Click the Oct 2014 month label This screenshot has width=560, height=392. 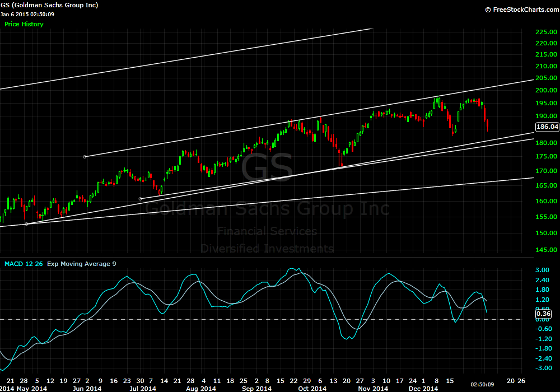pos(312,389)
